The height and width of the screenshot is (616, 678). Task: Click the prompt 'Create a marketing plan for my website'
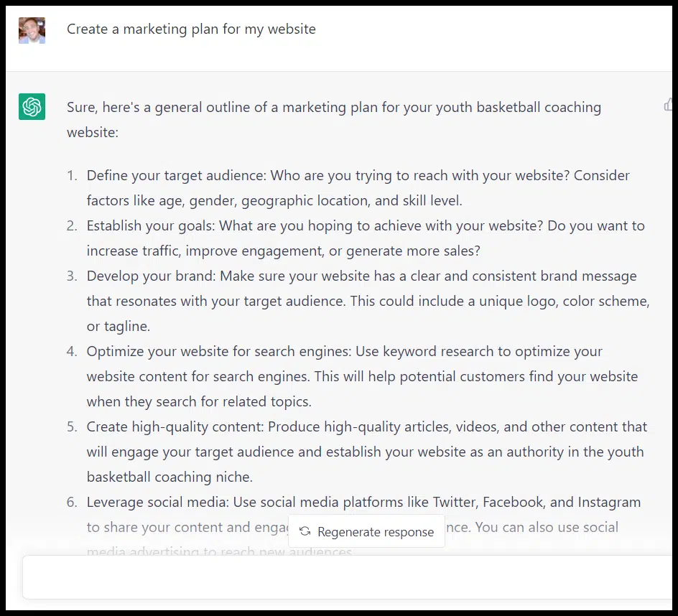(191, 29)
